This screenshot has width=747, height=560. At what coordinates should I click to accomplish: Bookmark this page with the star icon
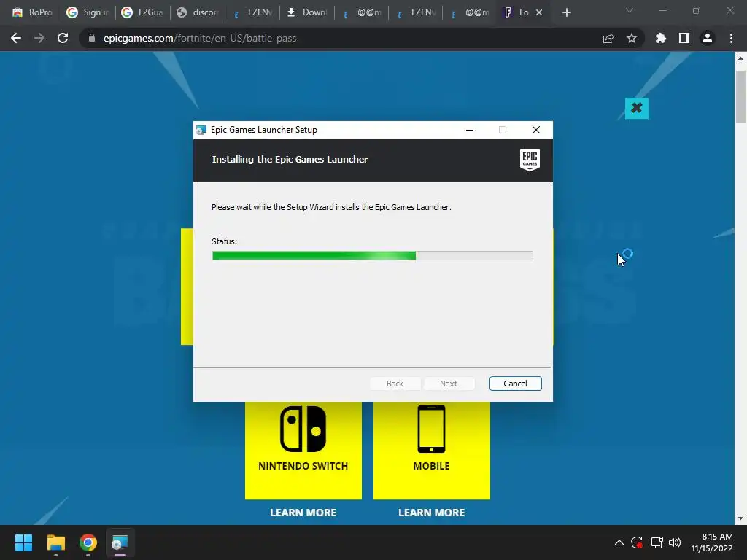point(632,38)
